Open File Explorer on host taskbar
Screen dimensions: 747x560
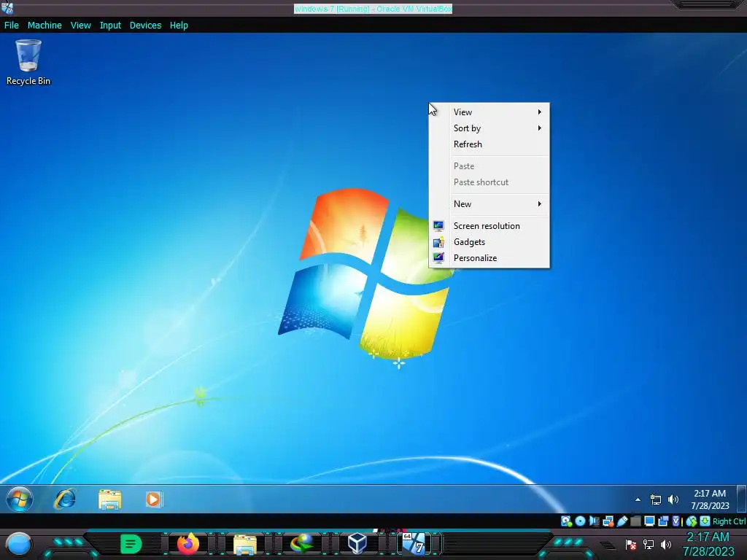click(x=245, y=544)
